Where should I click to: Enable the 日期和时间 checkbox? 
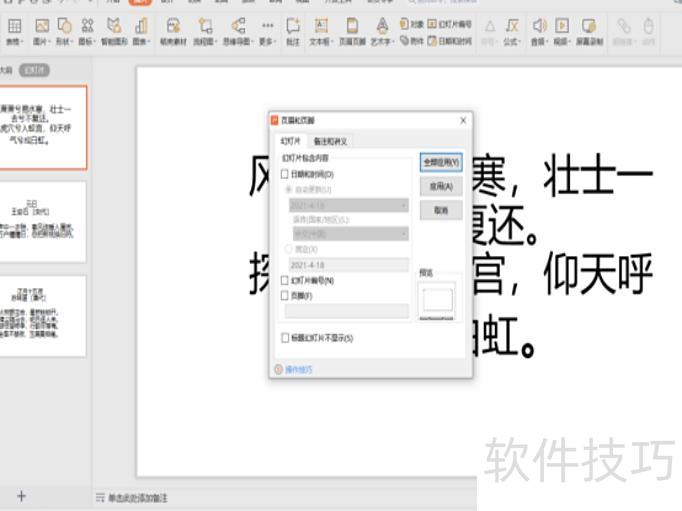285,174
